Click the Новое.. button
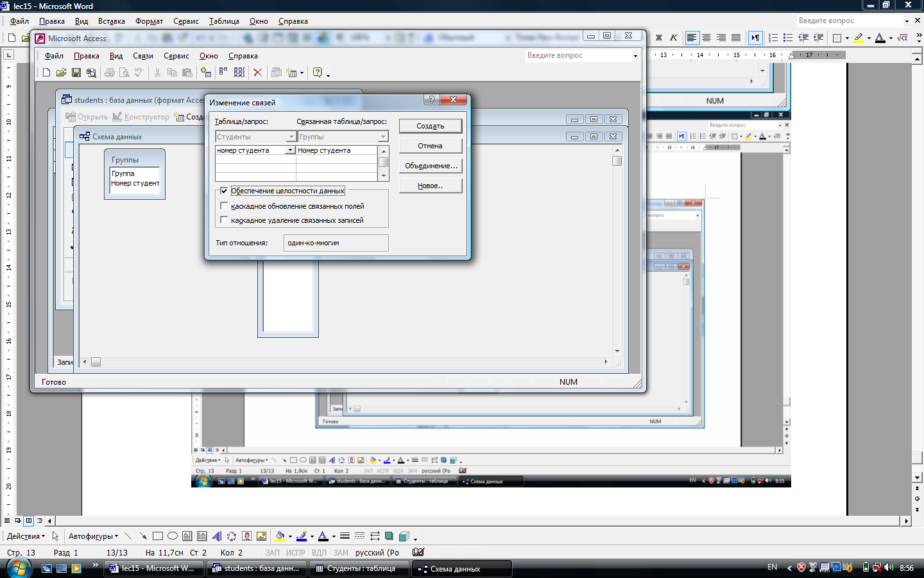Viewport: 924px width, 578px height. pyautogui.click(x=431, y=186)
